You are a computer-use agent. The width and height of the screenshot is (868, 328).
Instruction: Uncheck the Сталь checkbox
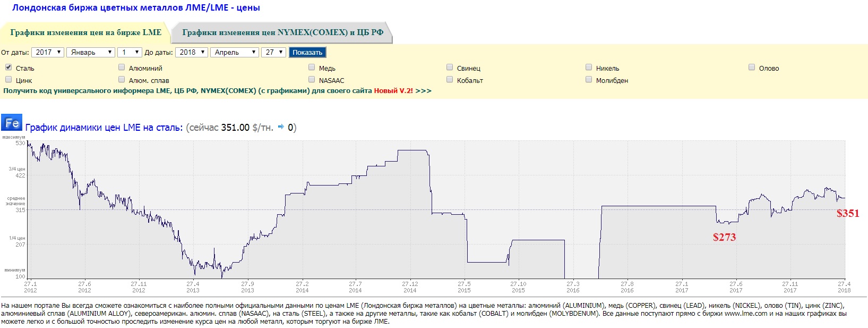point(8,68)
